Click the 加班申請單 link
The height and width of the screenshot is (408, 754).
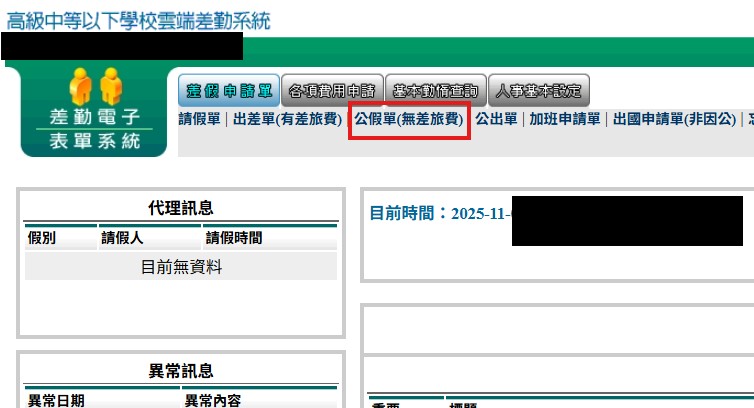tap(565, 119)
